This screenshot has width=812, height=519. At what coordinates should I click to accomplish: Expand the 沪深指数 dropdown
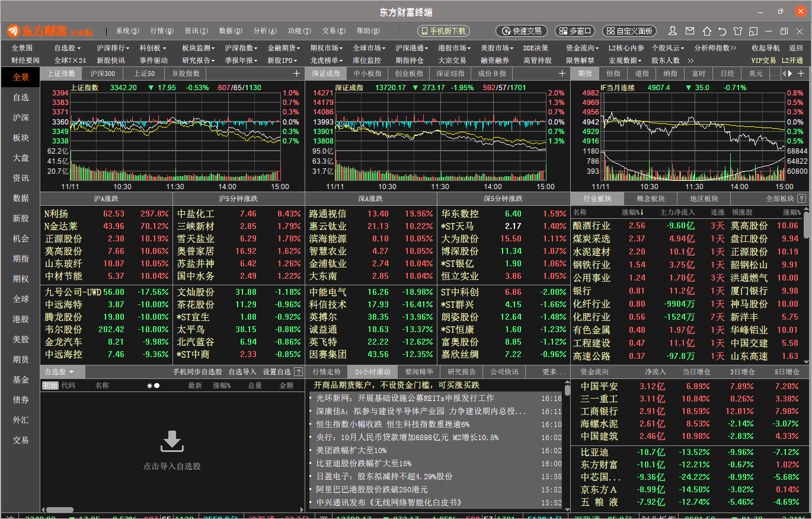click(x=242, y=48)
